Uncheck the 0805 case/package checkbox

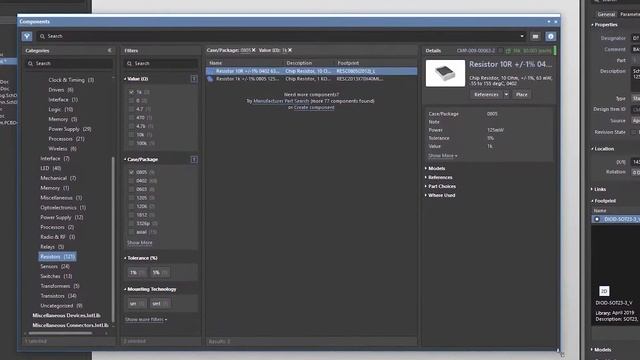(x=131, y=172)
